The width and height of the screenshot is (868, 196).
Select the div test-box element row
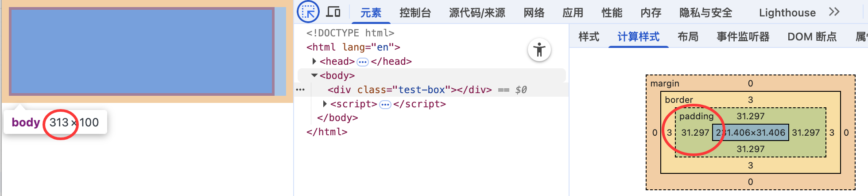410,90
